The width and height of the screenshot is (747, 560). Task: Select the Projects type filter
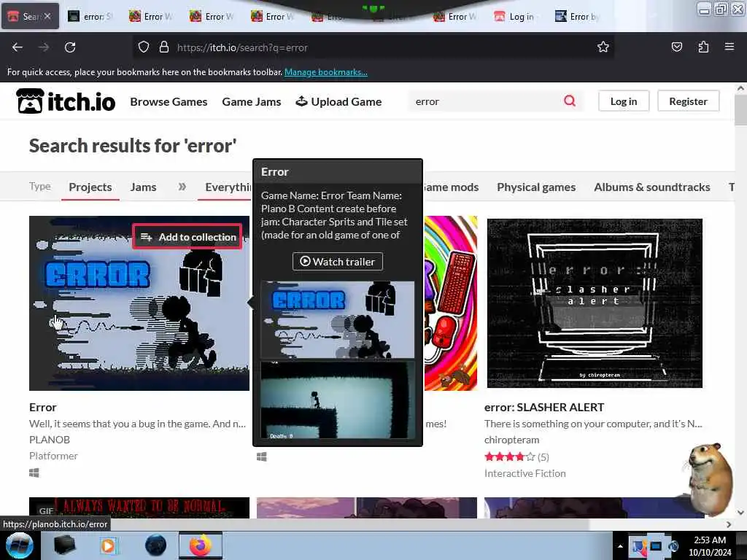pyautogui.click(x=90, y=187)
